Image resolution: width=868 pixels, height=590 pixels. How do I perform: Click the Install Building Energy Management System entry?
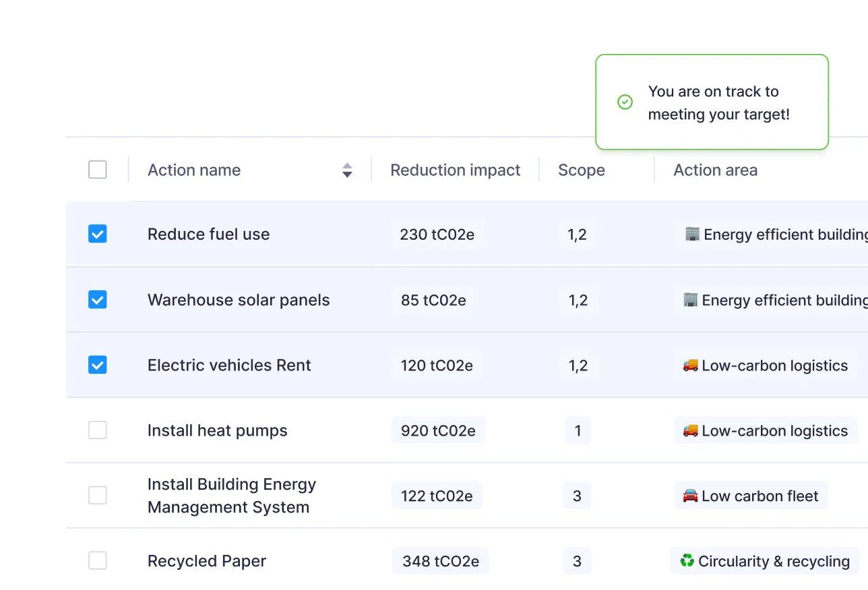[x=232, y=495]
